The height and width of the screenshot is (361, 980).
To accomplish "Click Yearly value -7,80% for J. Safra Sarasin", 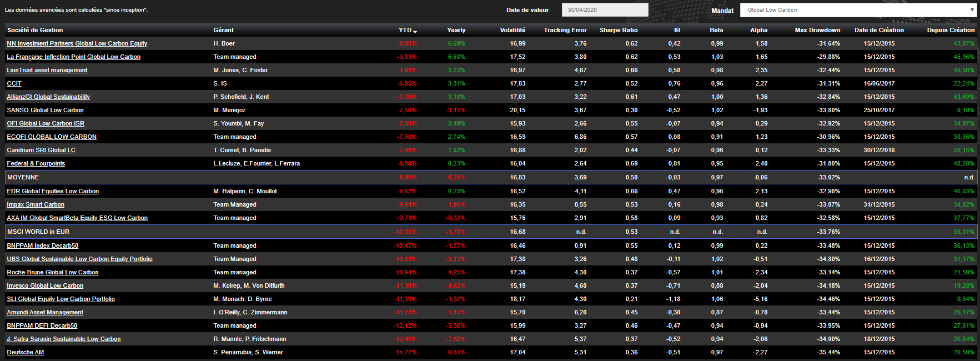I will pos(456,339).
